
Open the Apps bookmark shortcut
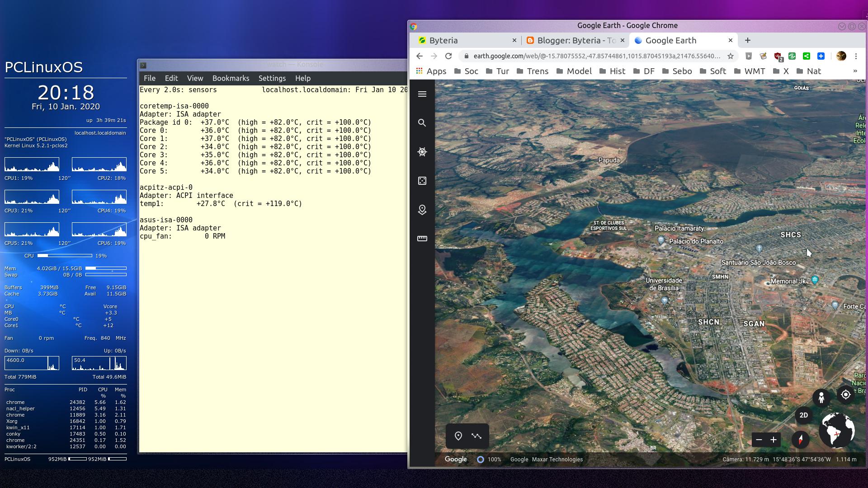point(431,71)
